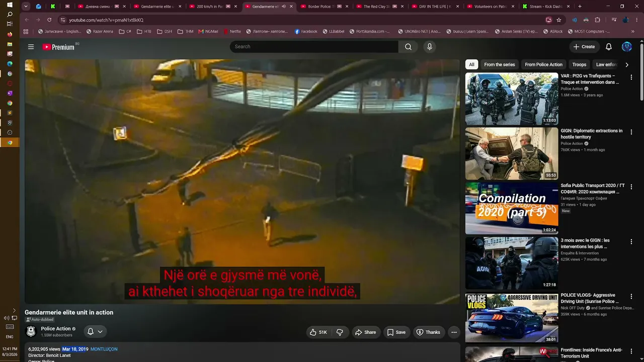View site information icon in address bar

[63, 20]
